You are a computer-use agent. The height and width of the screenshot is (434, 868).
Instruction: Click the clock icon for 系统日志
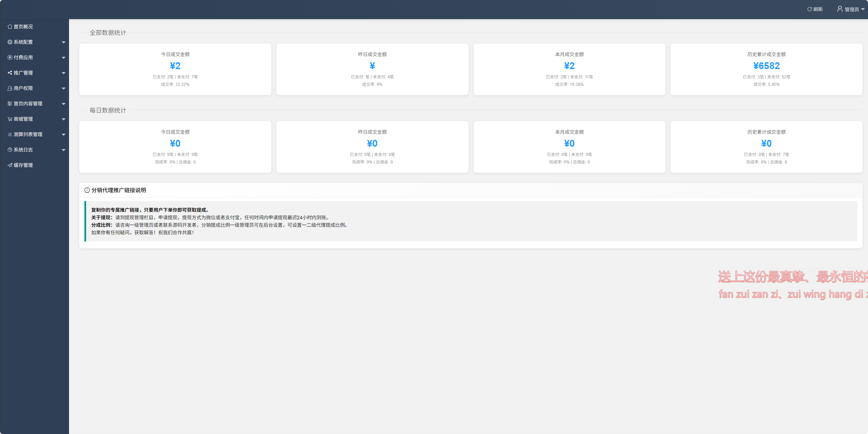click(10, 150)
